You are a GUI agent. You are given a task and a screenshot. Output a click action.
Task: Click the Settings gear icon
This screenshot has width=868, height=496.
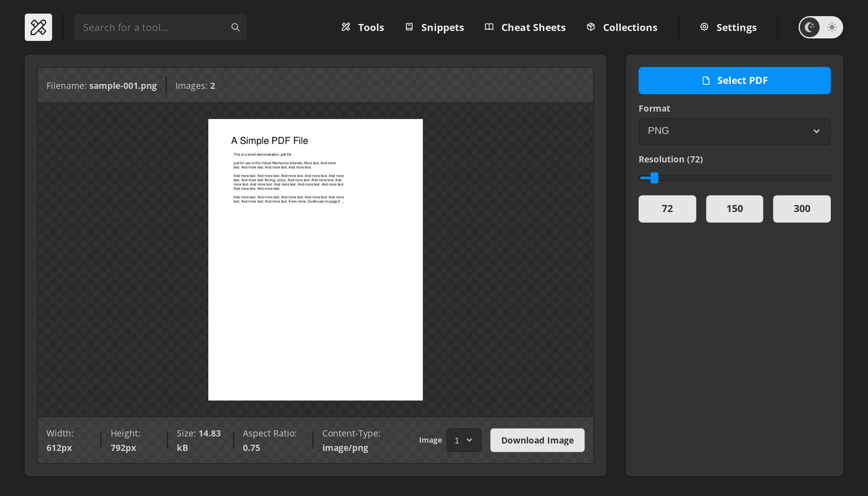[x=704, y=27]
